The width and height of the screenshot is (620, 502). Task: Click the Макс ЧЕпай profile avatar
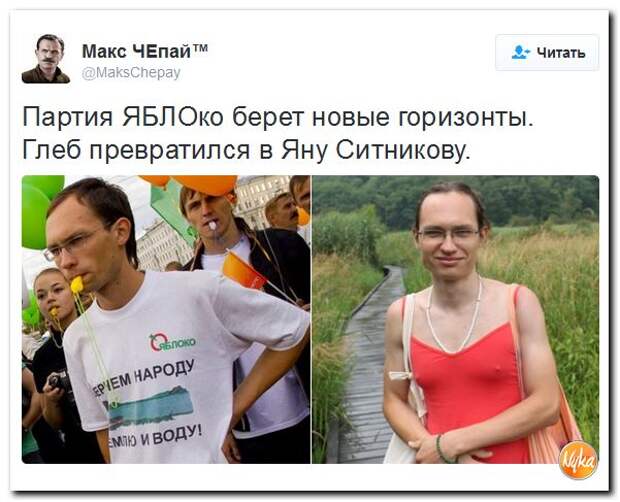(x=46, y=59)
